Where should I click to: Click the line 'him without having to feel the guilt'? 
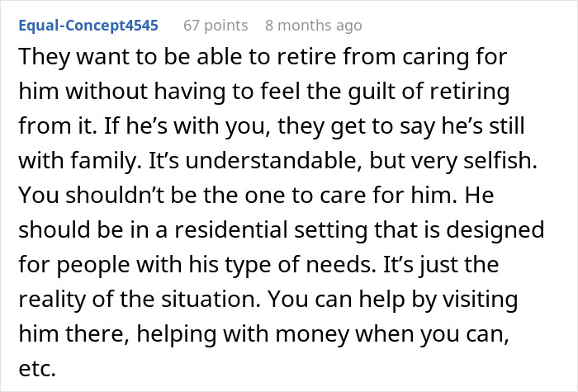click(264, 92)
